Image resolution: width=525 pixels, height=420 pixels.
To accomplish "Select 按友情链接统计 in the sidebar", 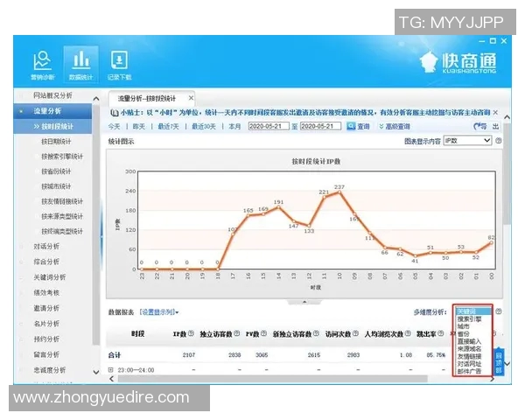I will [62, 201].
